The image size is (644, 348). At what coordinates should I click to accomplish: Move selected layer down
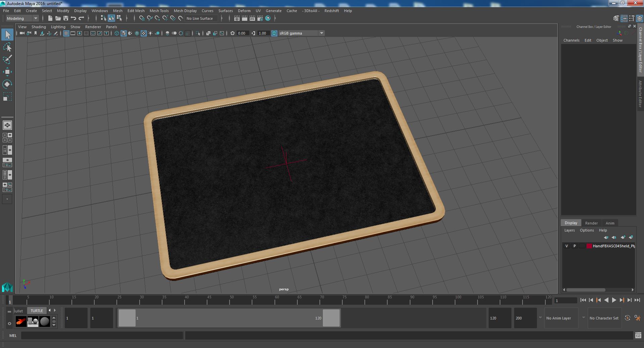pos(614,237)
